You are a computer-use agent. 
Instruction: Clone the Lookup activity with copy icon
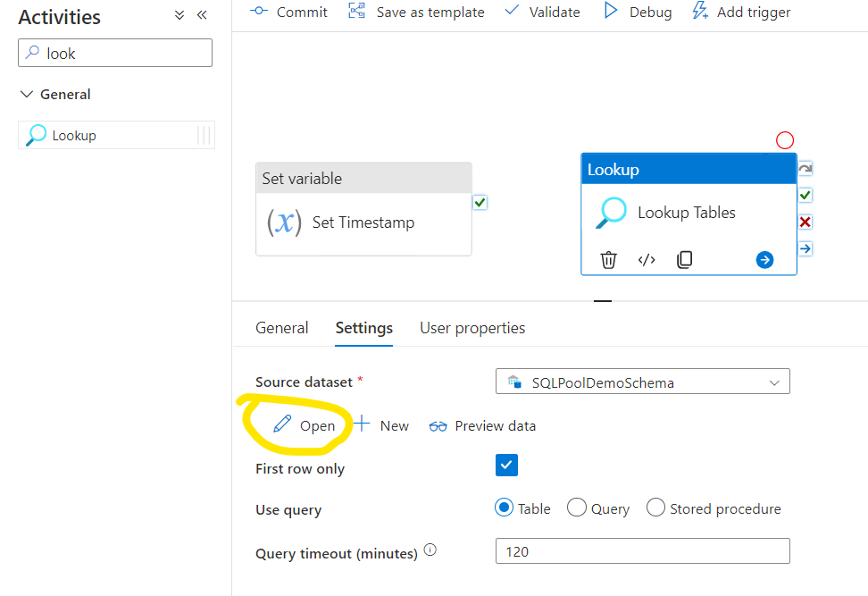(x=684, y=260)
